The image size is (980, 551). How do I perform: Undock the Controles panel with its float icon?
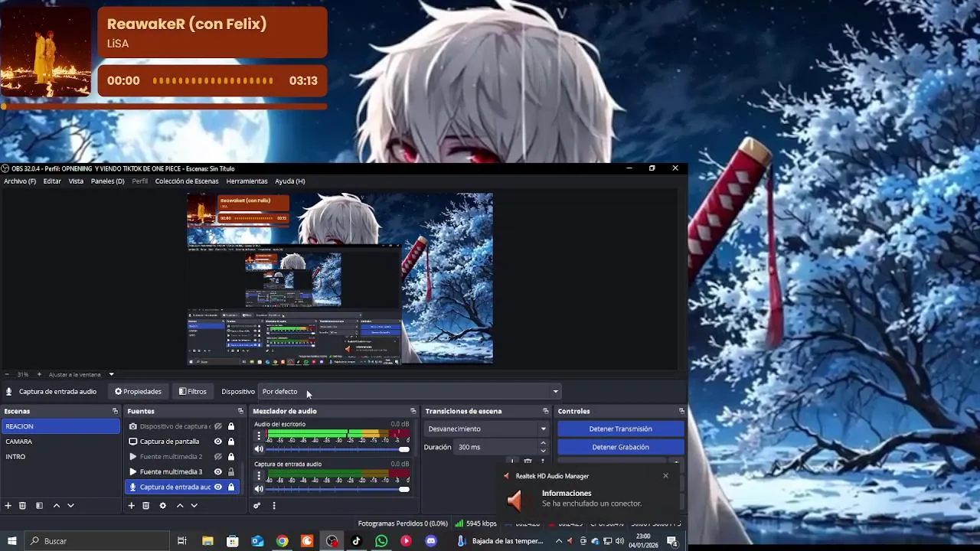click(x=681, y=411)
